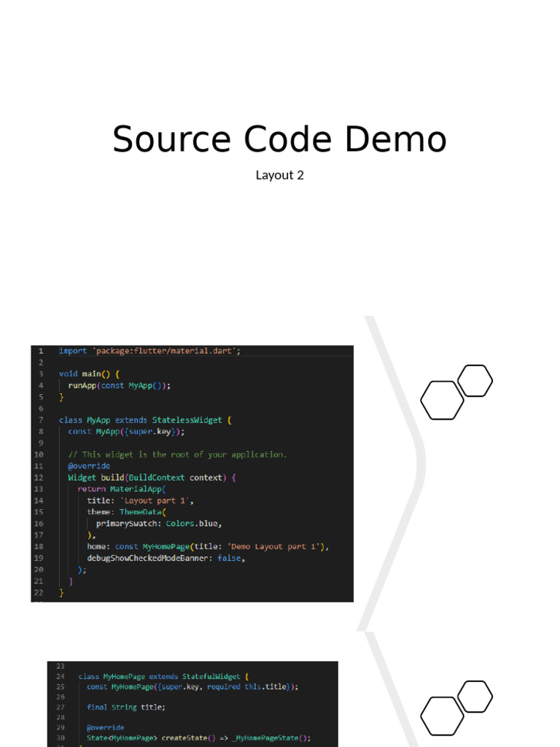Click the 'home: const MyHomePage' line

point(208,546)
